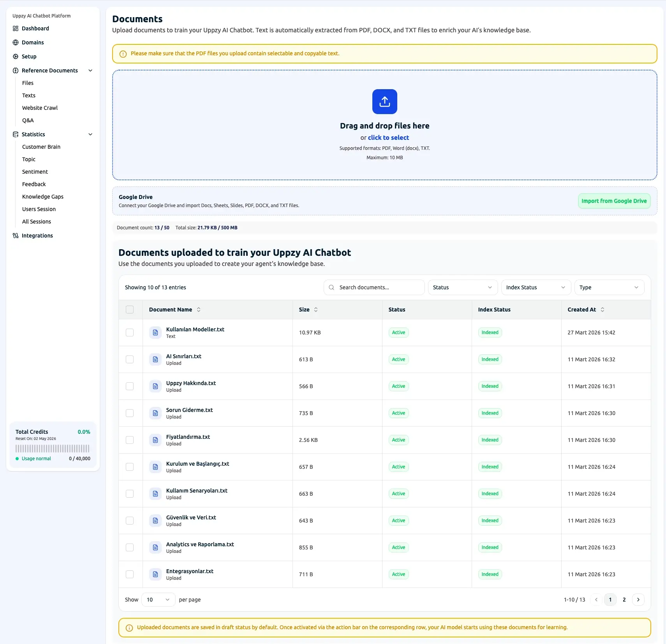This screenshot has width=666, height=644.
Task: Click the Integrations icon in sidebar
Action: tap(16, 236)
